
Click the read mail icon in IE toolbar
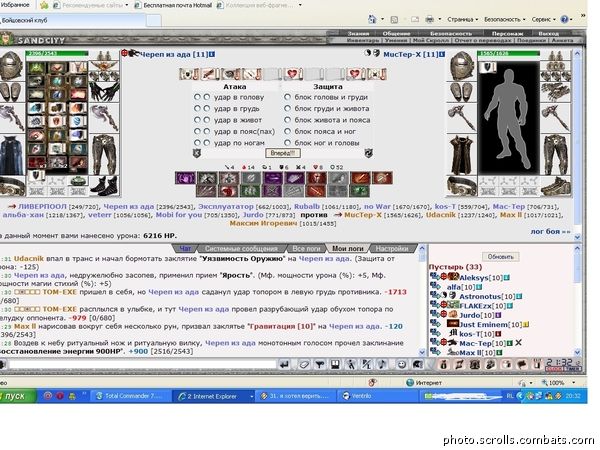(415, 19)
